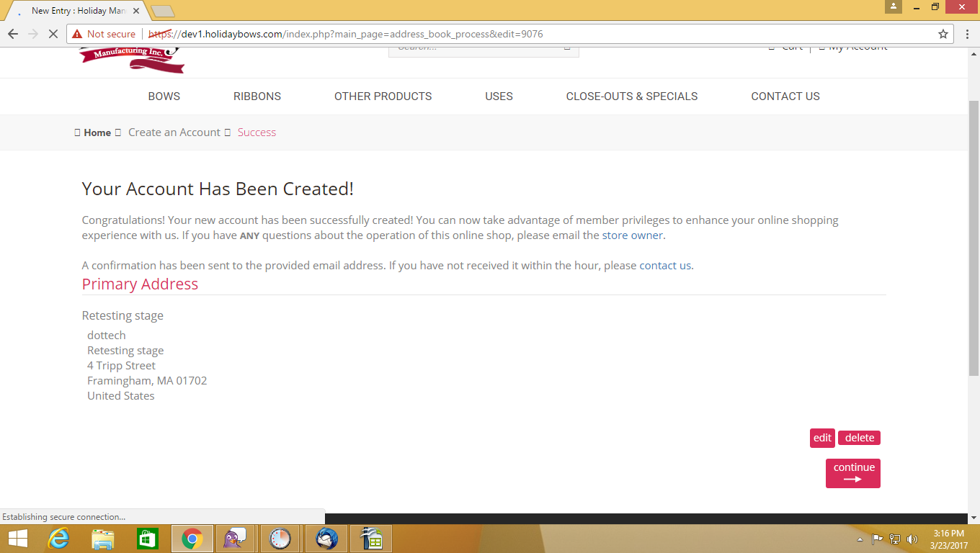Click the Chrome profile user icon
Viewport: 980px width, 553px height.
pos(894,7)
